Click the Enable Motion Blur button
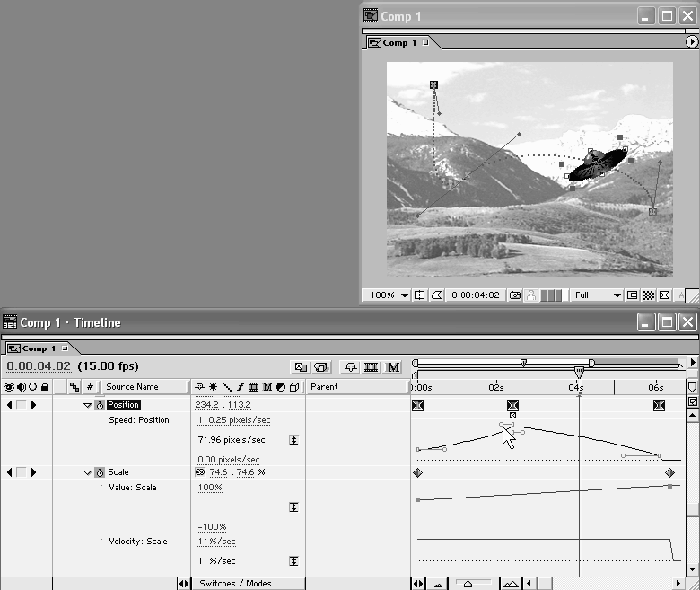Screen dimensions: 700x590 pyautogui.click(x=393, y=366)
